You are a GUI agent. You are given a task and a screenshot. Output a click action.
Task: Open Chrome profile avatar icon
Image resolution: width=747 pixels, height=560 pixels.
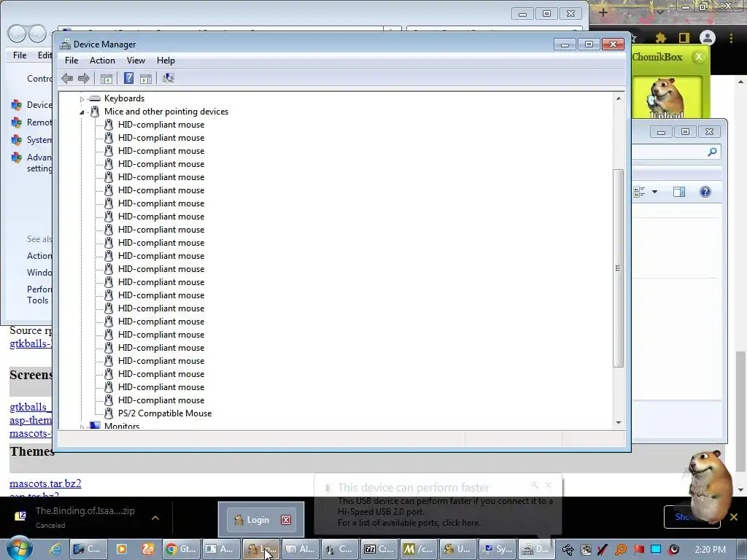(708, 38)
